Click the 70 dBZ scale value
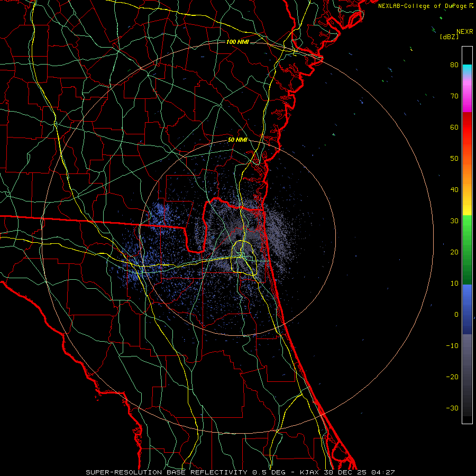Viewport: 476px width, 476px height. tap(454, 96)
